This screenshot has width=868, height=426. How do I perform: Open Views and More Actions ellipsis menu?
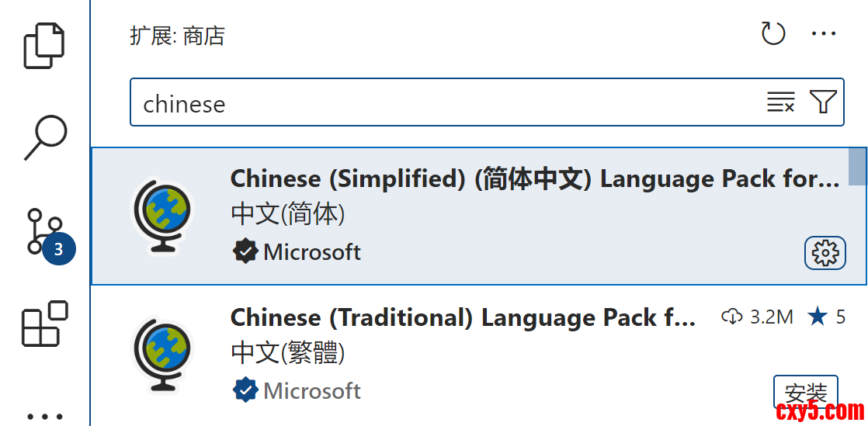coord(823,34)
